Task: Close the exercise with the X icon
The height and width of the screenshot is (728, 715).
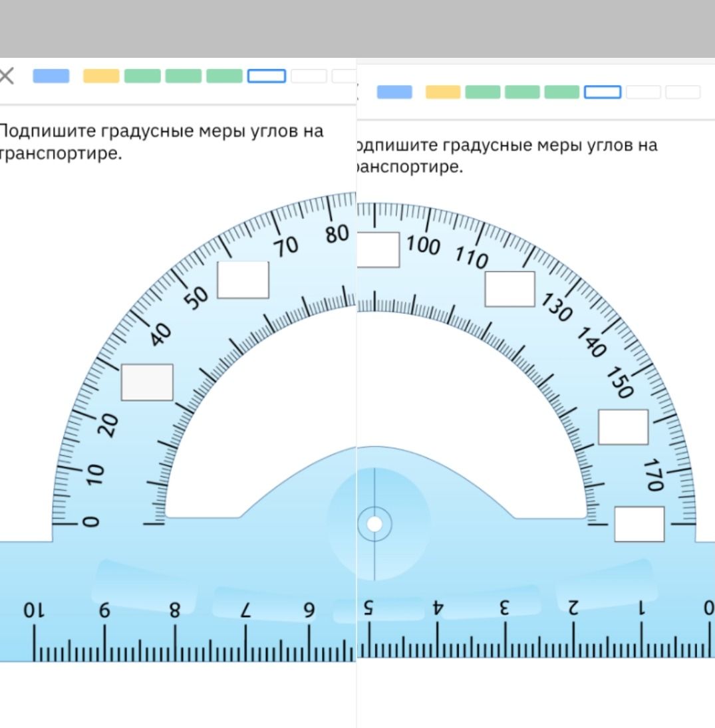Action: click(7, 76)
